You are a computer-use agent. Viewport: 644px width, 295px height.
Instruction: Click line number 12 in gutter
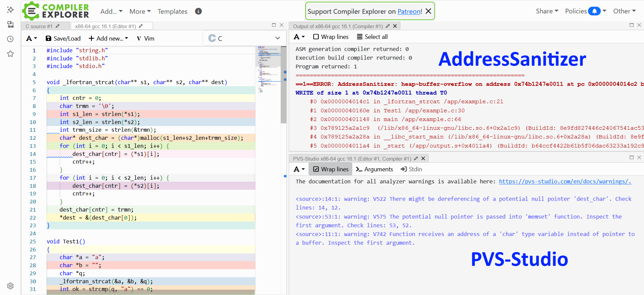coord(33,138)
